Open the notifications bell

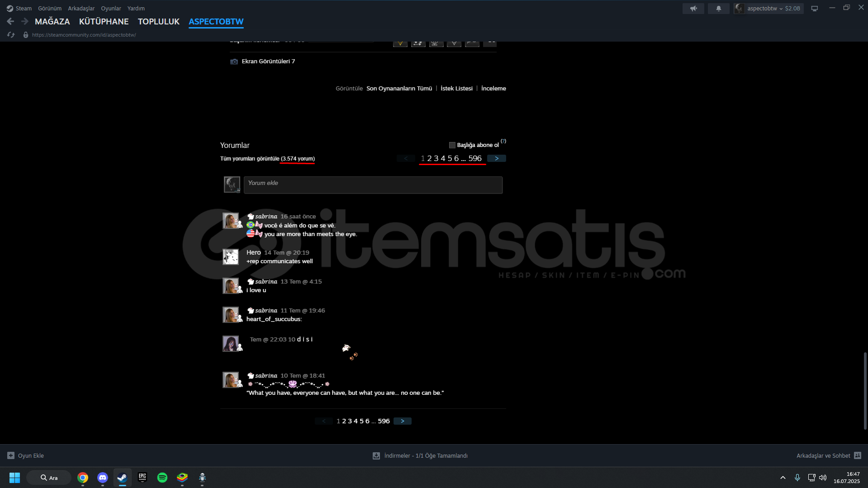(x=718, y=8)
